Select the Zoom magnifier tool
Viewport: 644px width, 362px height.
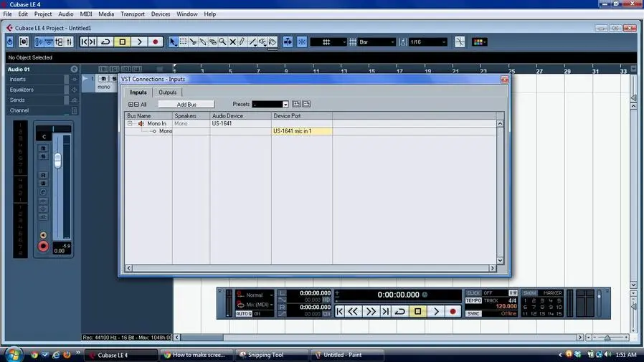(x=222, y=42)
